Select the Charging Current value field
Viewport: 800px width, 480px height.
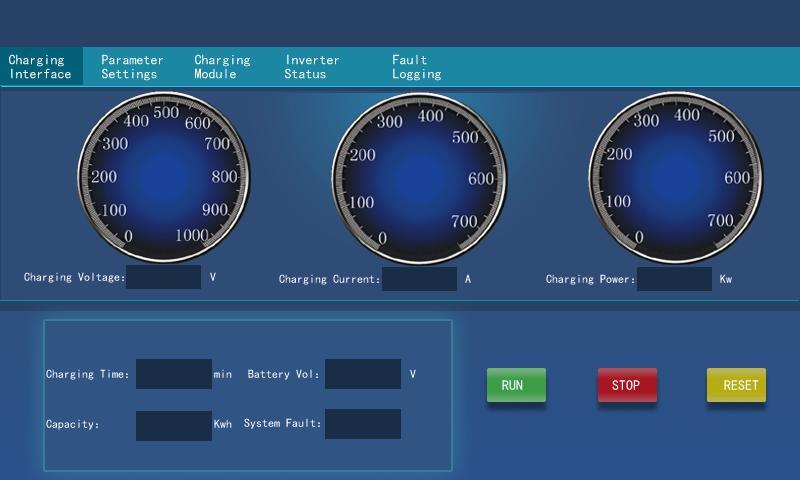click(x=419, y=279)
